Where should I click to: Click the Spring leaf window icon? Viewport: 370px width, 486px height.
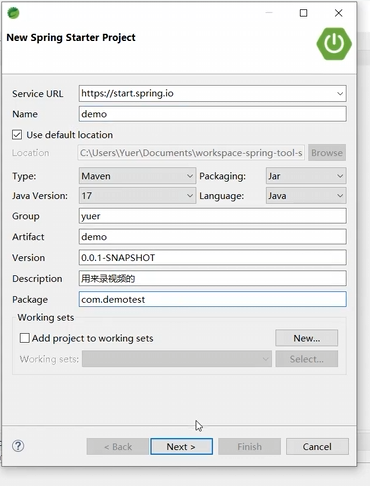pyautogui.click(x=13, y=13)
